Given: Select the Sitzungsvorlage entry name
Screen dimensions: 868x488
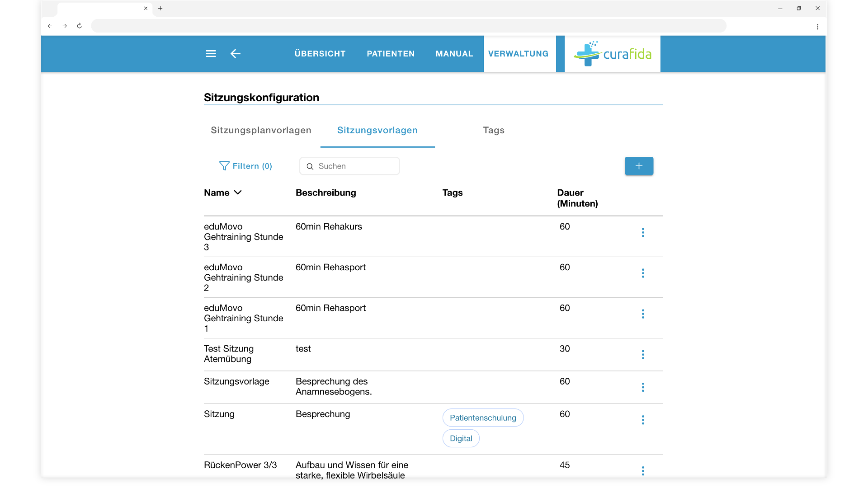Looking at the screenshot, I should point(236,381).
